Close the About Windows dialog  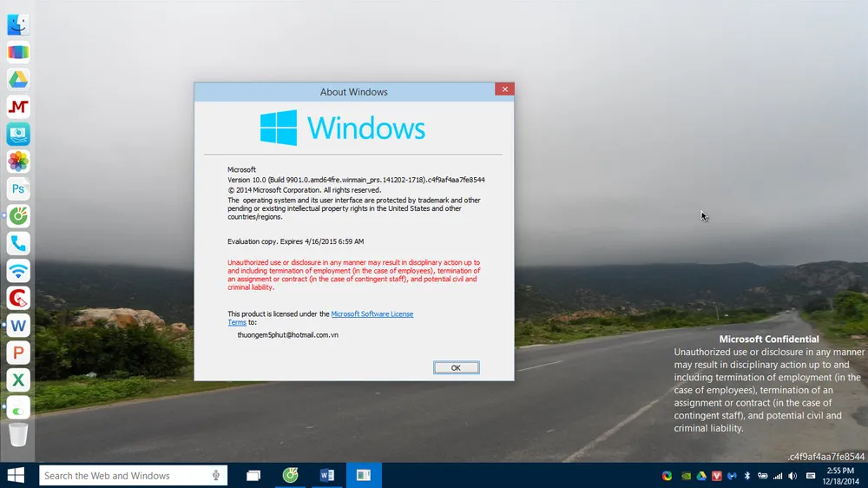click(504, 89)
